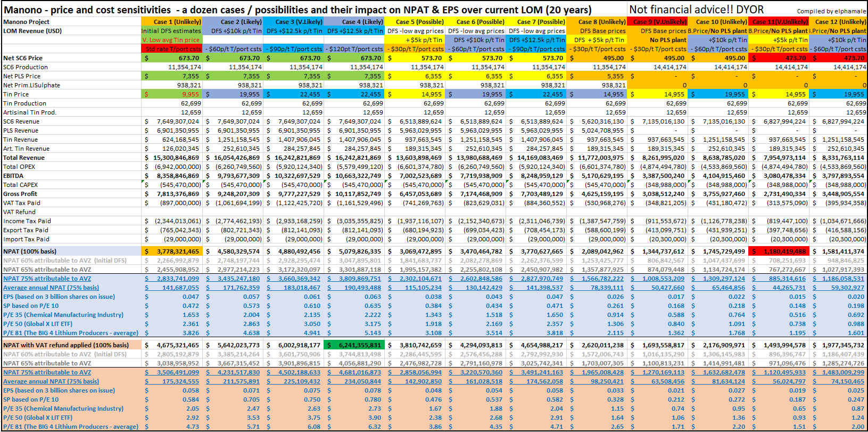Select the 'Case 10 (Unlikely)' column header
The image size is (868, 432).
click(718, 22)
